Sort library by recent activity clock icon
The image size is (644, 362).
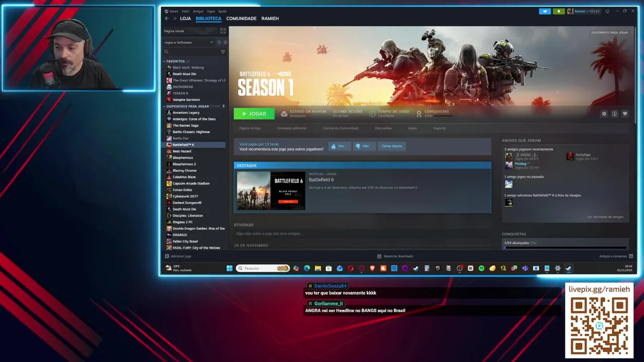coord(219,42)
